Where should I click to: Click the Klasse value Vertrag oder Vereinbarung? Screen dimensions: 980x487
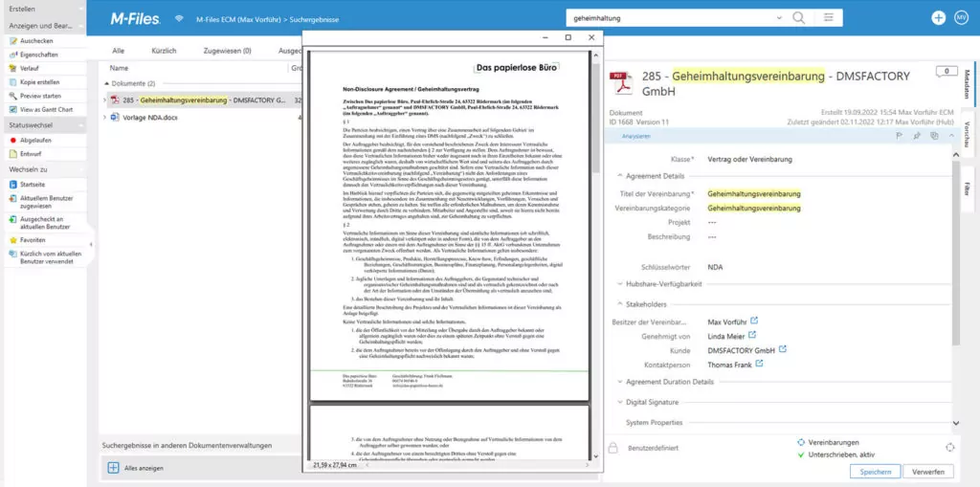pos(749,160)
